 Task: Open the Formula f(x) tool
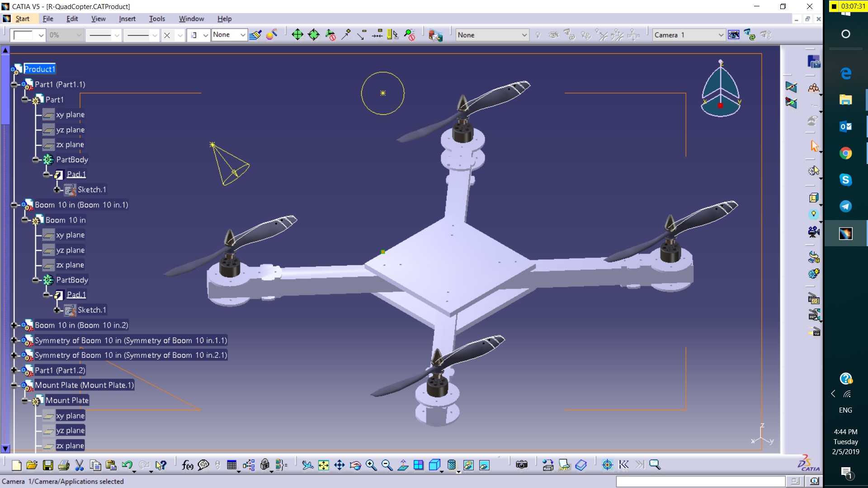click(x=187, y=465)
